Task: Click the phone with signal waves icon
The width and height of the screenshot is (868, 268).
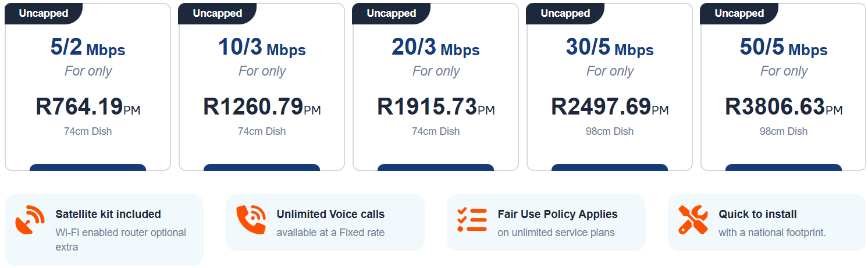Action: click(x=251, y=219)
